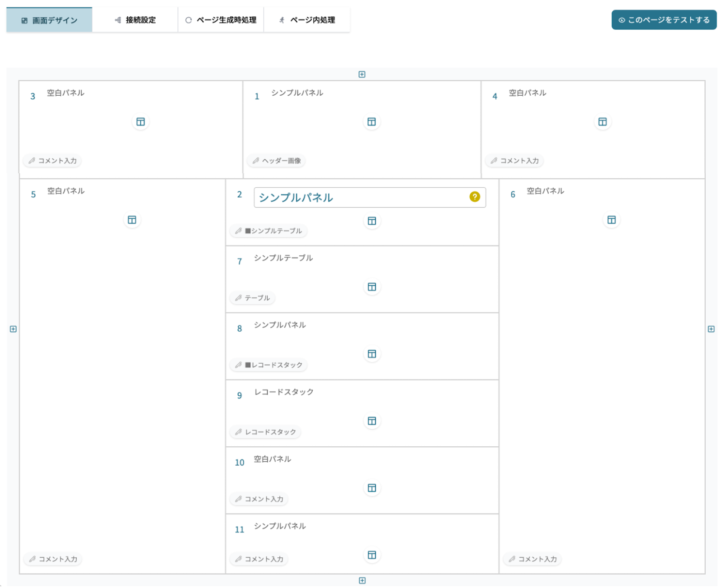Click the add-row plus icon at top
Screen dimensions: 722x588
coord(362,74)
